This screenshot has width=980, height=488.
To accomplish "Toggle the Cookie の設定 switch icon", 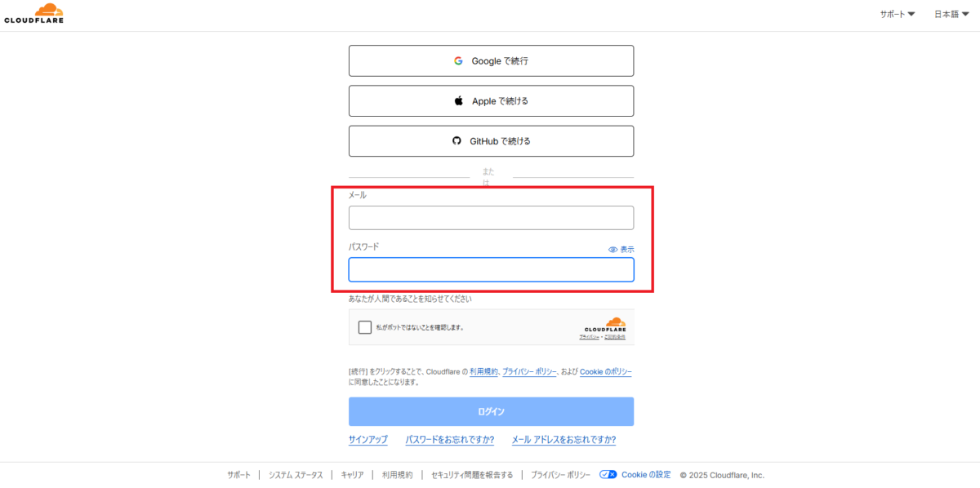I will [x=607, y=474].
